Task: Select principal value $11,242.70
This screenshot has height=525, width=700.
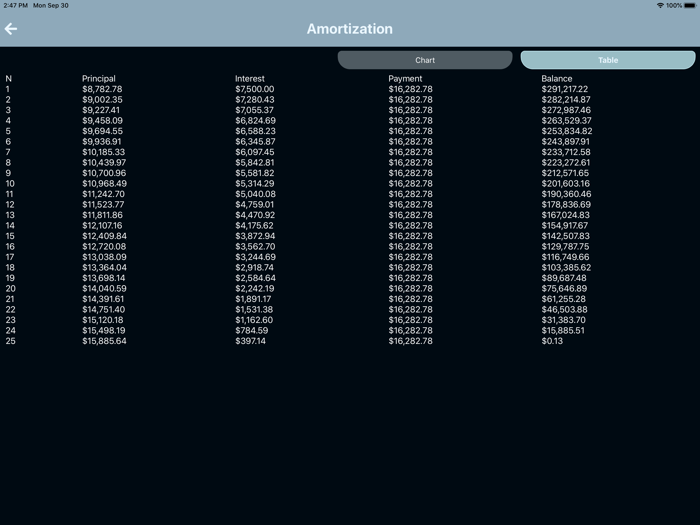Action: pos(104,194)
